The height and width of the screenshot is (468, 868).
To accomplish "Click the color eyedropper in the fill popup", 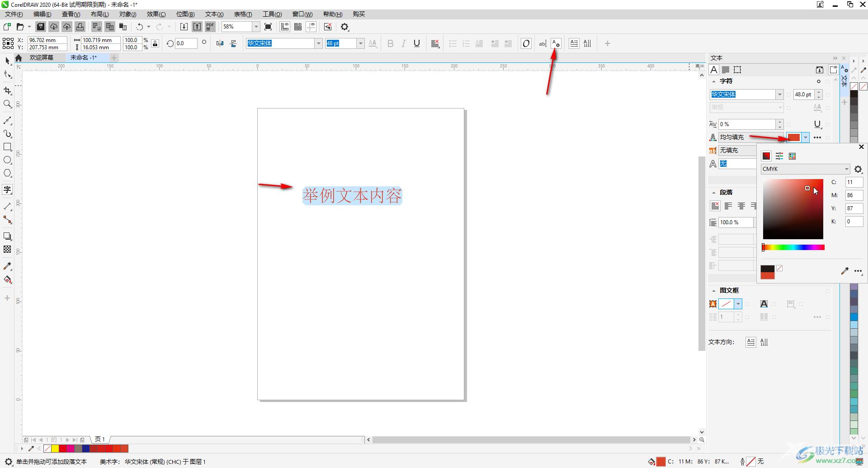I will [x=844, y=271].
